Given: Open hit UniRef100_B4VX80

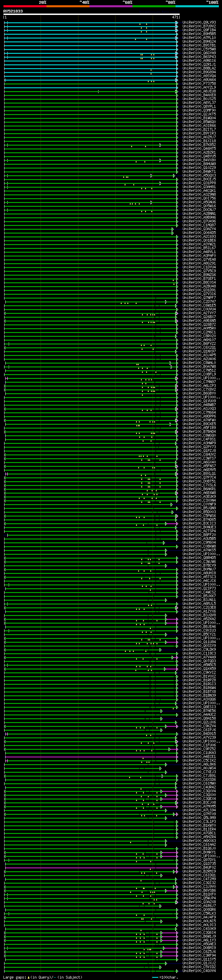Looking at the screenshot, I should point(199,160).
